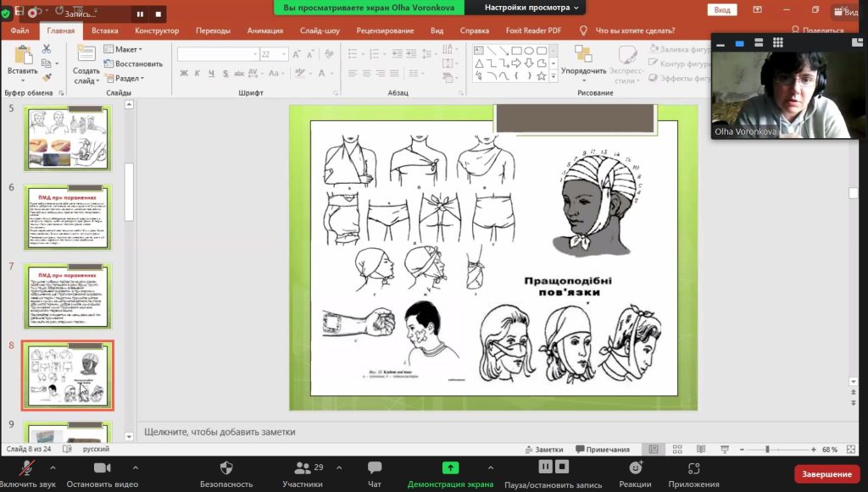Viewport: 868px width, 492px height.
Task: Click Reset (Восстановить) slide button
Action: point(133,64)
